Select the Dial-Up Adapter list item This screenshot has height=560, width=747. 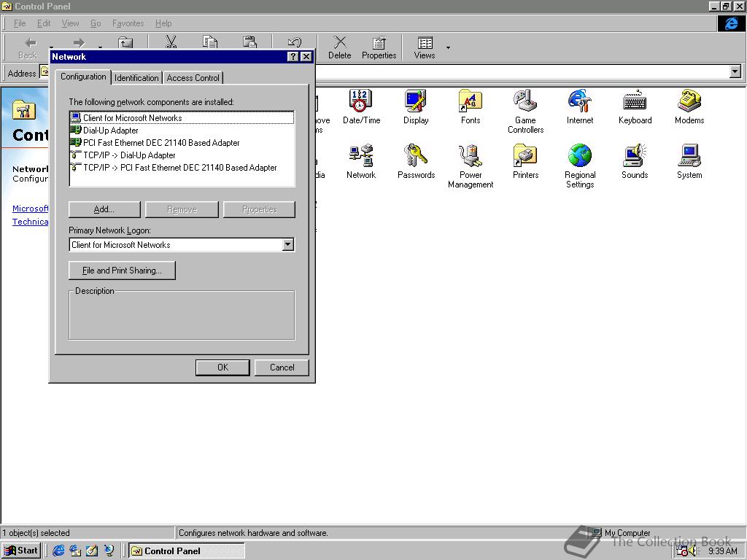[182, 130]
